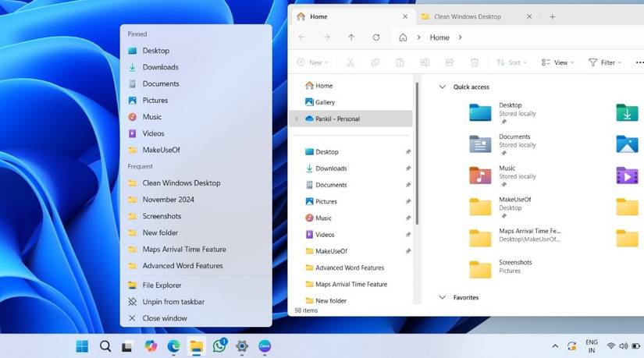The width and height of the screenshot is (644, 358).
Task: Show hidden system tray icons
Action: tap(555, 346)
